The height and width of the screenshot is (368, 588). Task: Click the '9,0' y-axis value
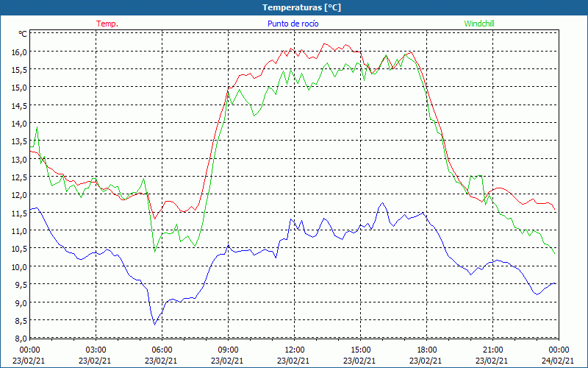coord(21,302)
